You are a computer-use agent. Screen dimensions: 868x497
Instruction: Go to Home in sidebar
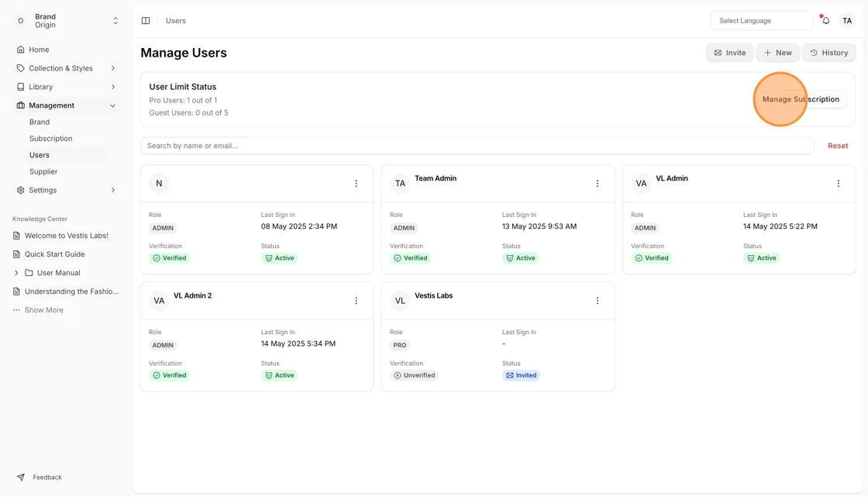[39, 50]
